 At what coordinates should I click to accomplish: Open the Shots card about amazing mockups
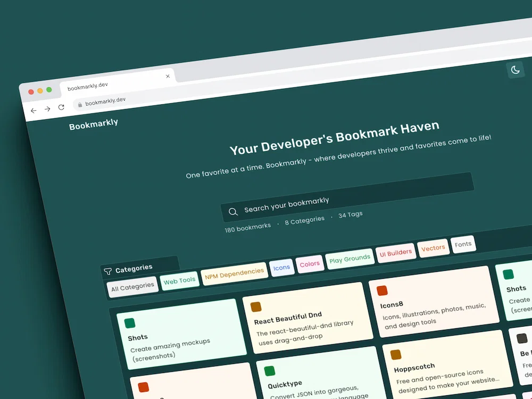click(181, 334)
